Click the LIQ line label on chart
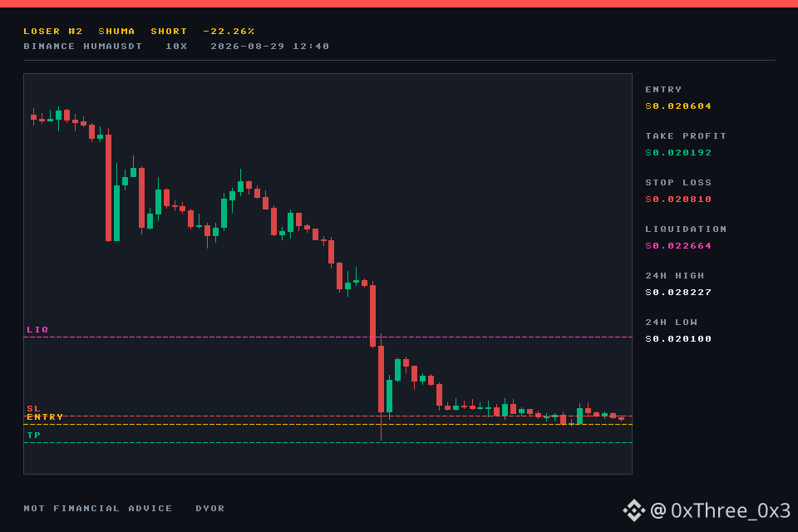Viewport: 798px width, 532px height. click(x=37, y=330)
